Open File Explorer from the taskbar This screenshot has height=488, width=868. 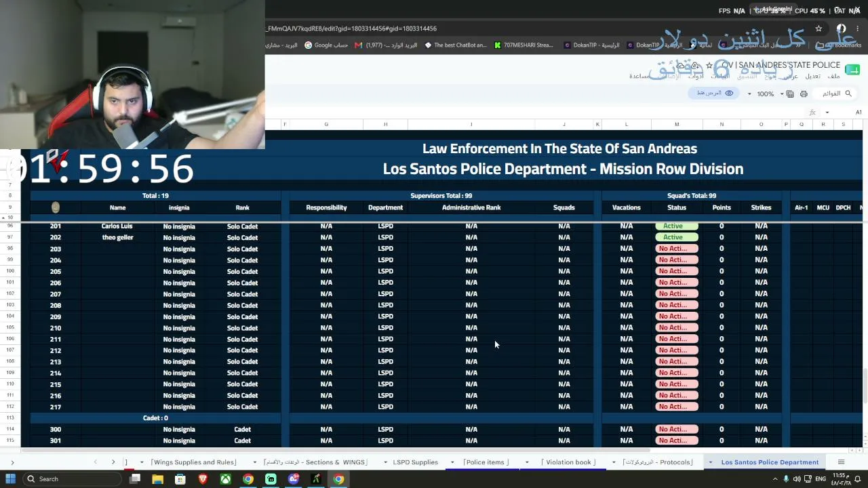(x=157, y=479)
